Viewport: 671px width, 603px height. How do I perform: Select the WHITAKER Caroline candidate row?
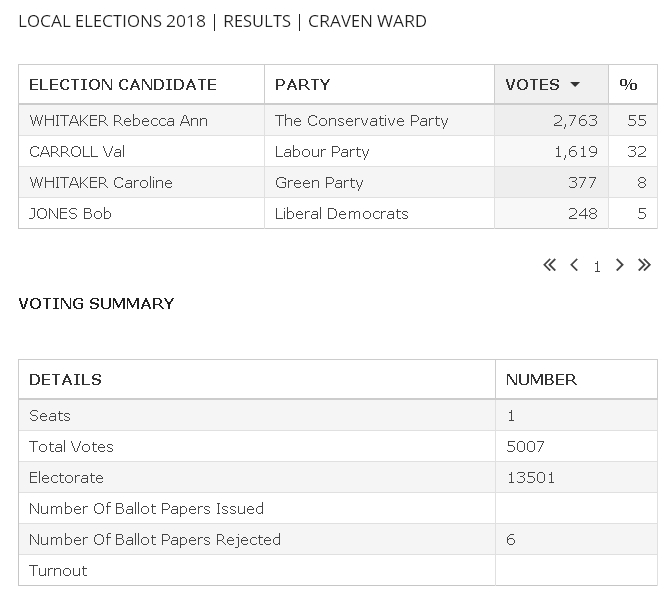click(101, 183)
